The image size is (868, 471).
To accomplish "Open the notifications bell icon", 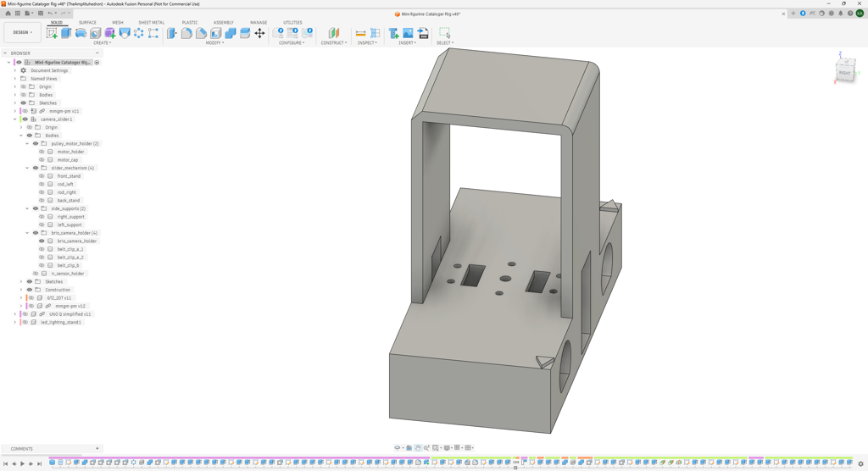I will [x=840, y=14].
